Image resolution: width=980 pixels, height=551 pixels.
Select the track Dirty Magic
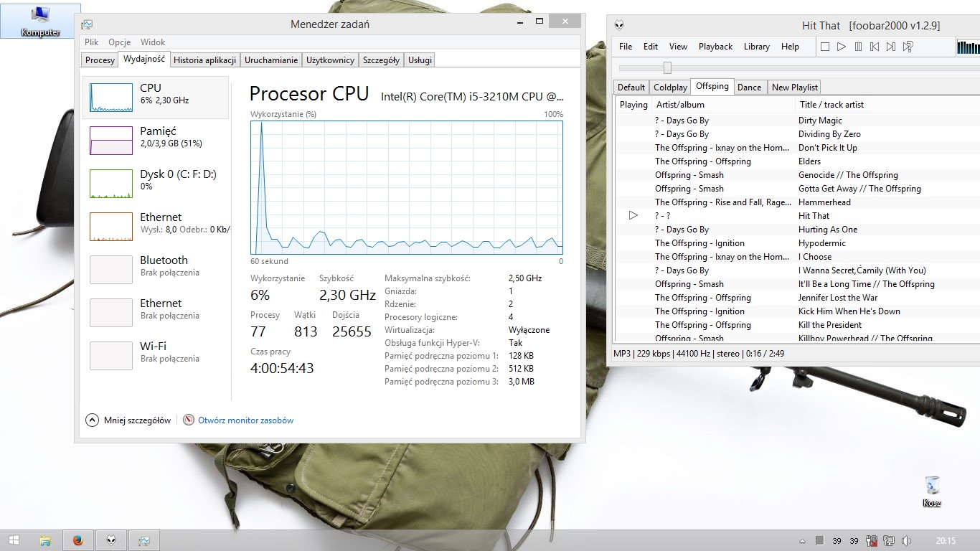coord(820,121)
